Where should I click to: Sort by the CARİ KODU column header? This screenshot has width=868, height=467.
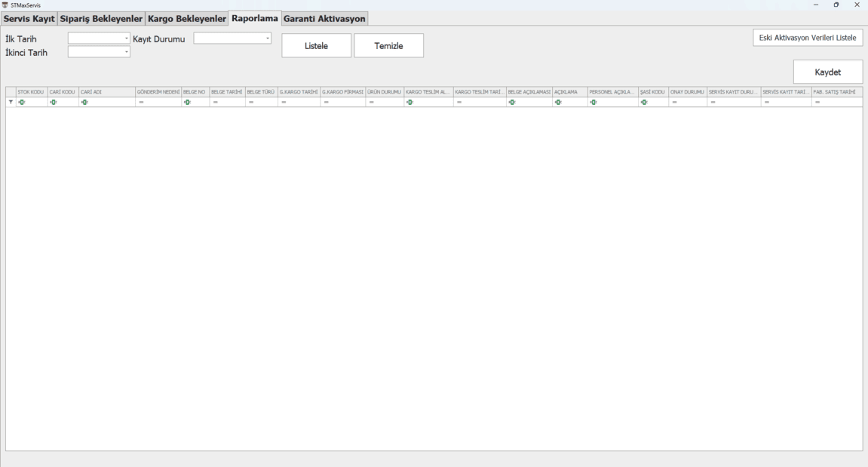pyautogui.click(x=63, y=92)
